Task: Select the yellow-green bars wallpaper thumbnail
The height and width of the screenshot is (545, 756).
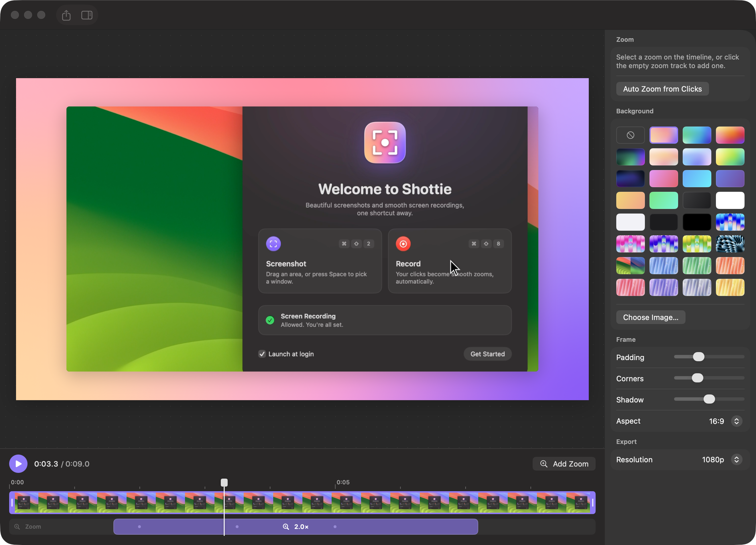Action: 697,244
